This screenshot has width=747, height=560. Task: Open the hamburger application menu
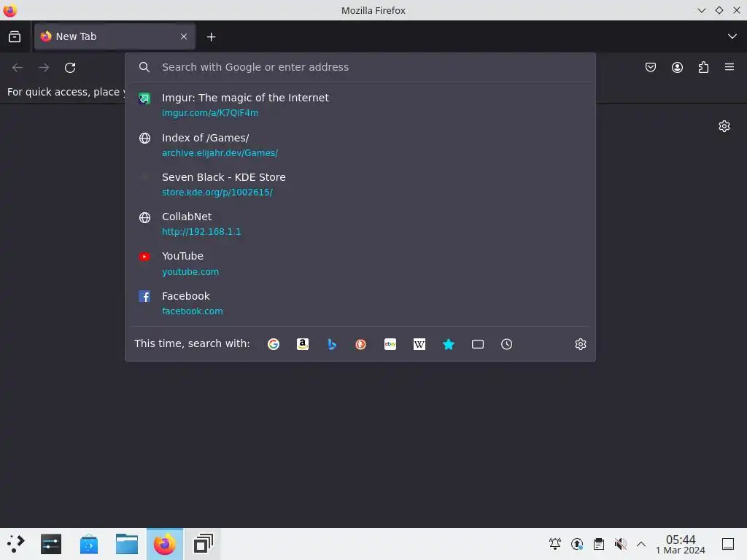729,67
